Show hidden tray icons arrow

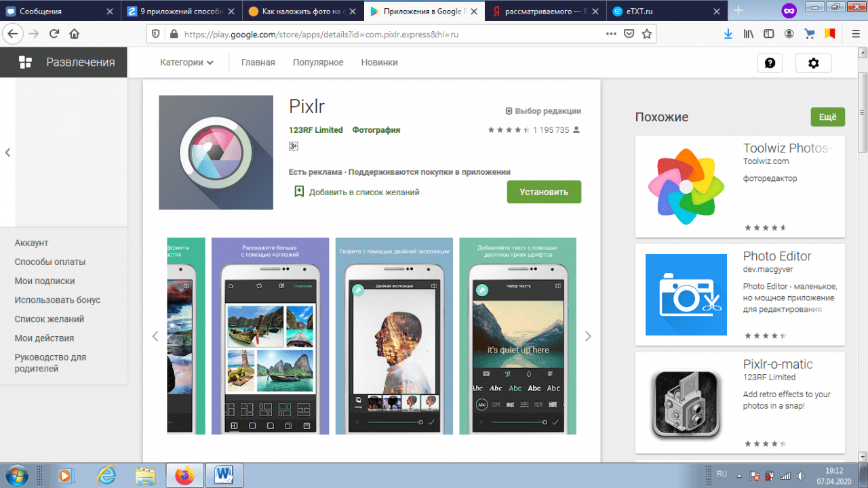tap(738, 475)
